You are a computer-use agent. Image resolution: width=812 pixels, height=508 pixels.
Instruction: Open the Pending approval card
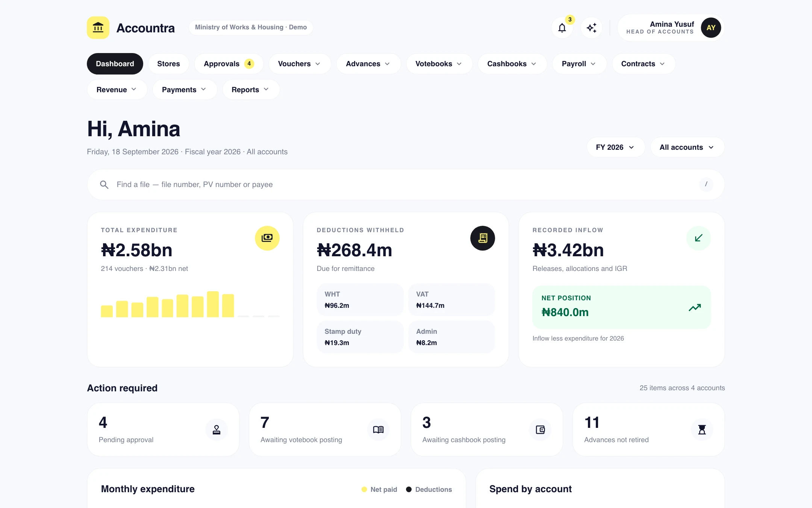click(163, 430)
